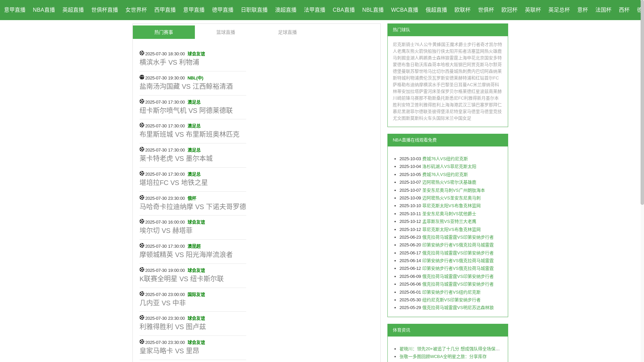This screenshot has width=644, height=362.
Task: Open 德甲直播 navigation item
Action: [223, 10]
